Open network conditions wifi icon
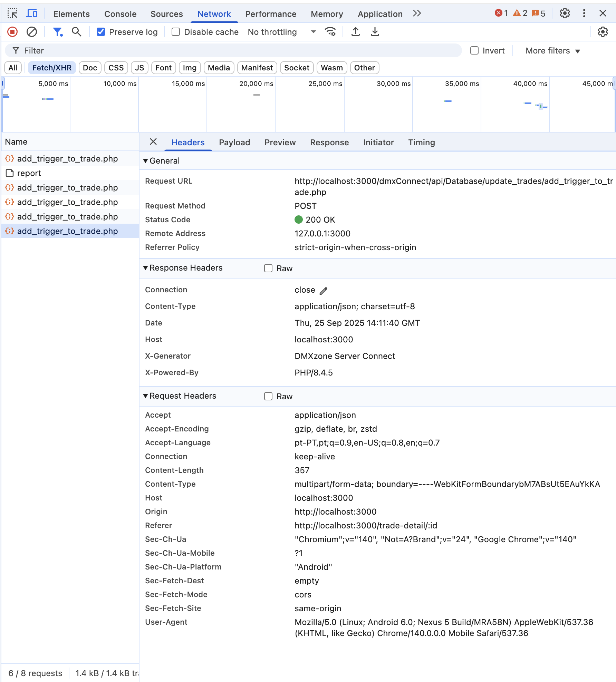616x682 pixels. [x=330, y=32]
